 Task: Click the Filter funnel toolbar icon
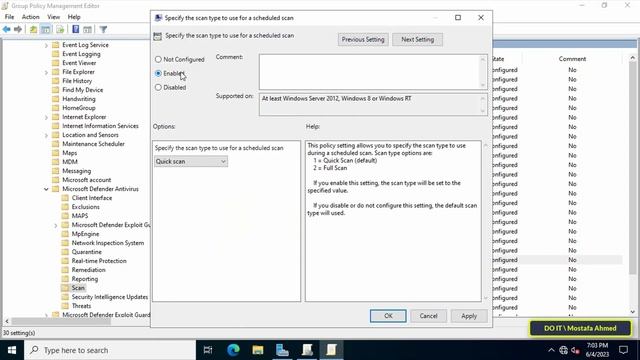click(103, 29)
